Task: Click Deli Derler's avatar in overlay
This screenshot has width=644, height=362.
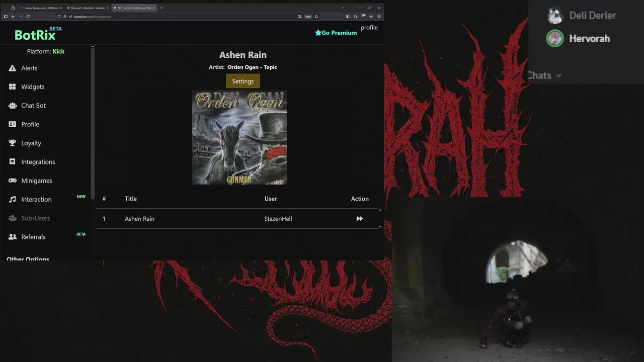Action: (555, 16)
